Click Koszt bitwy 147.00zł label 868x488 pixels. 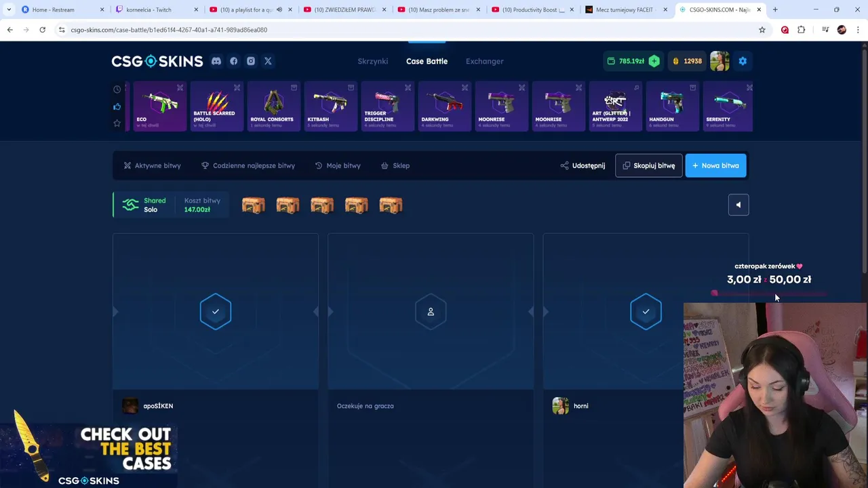coord(202,205)
